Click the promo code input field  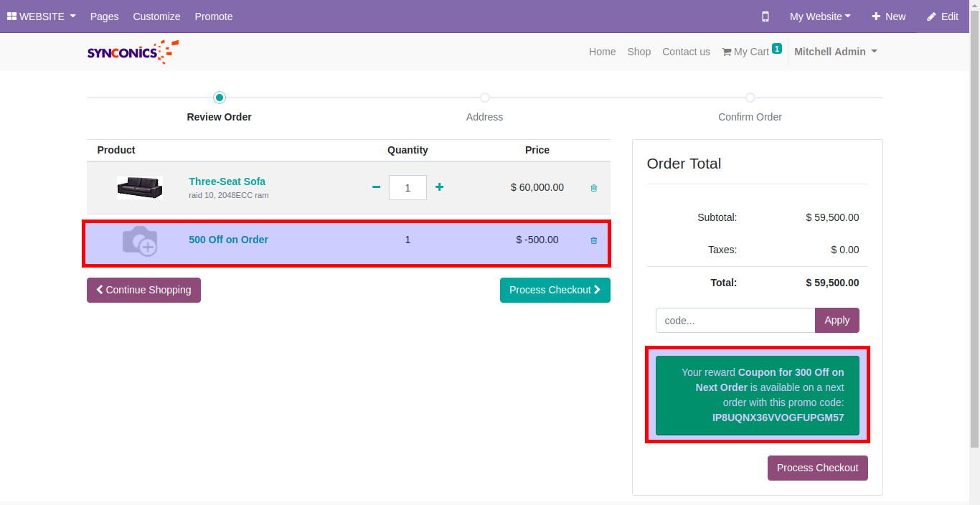pyautogui.click(x=735, y=320)
